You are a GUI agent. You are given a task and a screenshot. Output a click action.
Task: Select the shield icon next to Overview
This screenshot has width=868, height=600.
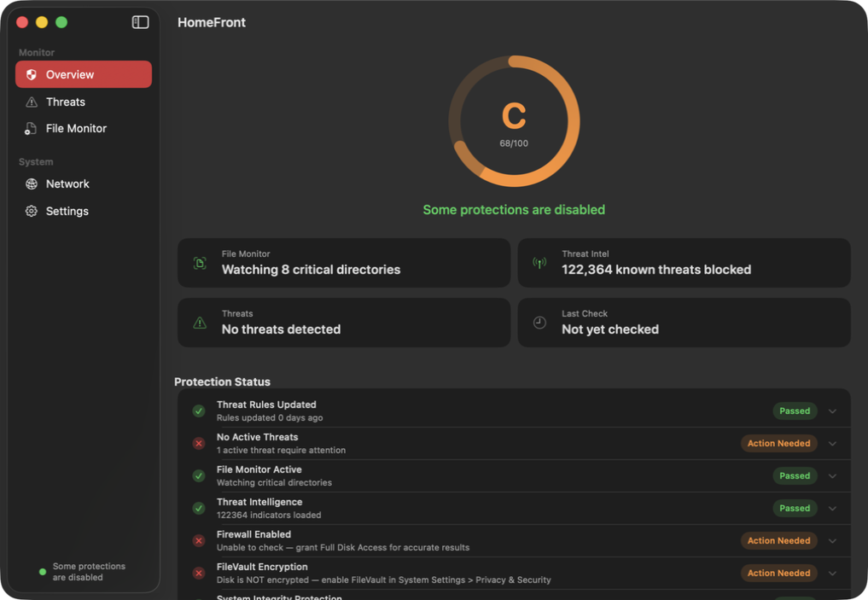[31, 74]
